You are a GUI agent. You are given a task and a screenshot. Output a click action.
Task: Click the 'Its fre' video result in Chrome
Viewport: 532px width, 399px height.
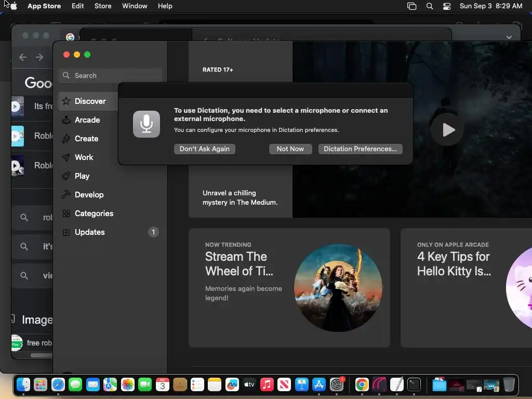tap(32, 107)
